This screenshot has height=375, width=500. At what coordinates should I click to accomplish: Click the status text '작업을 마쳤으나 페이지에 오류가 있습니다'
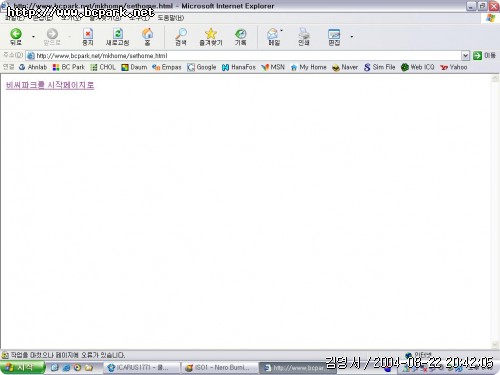point(68,355)
